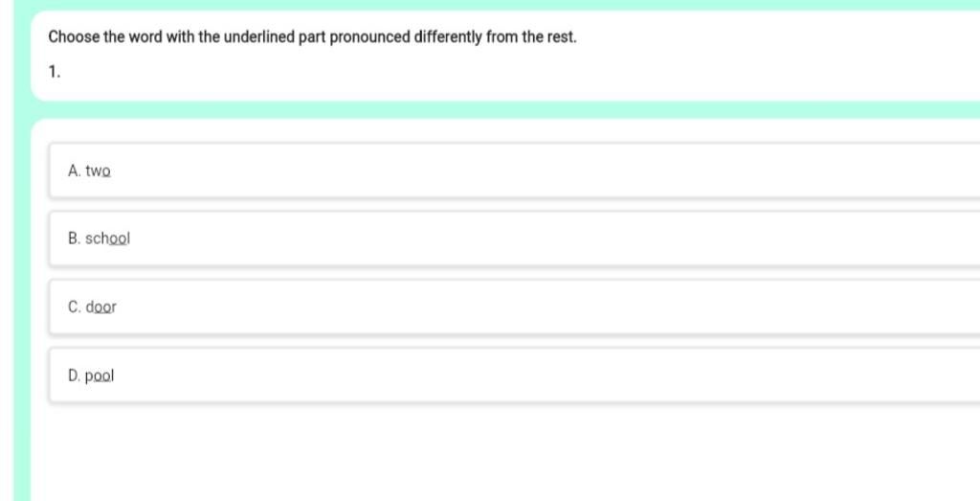Pick answer option C. door
Screen dimensions: 980x501
(x=514, y=307)
